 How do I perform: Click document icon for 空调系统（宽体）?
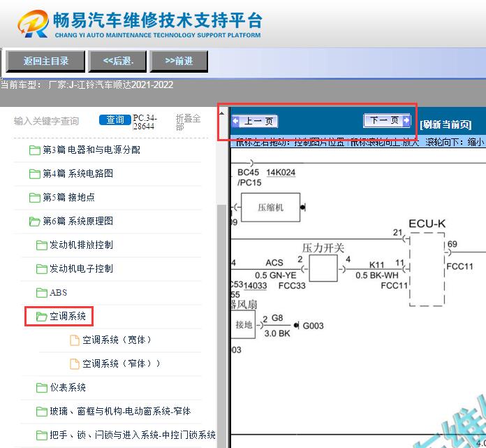(x=75, y=340)
